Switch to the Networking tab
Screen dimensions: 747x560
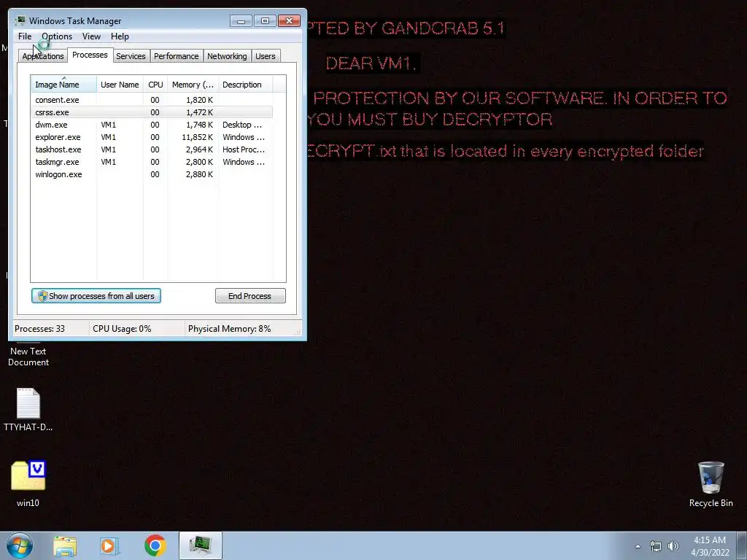pyautogui.click(x=227, y=56)
